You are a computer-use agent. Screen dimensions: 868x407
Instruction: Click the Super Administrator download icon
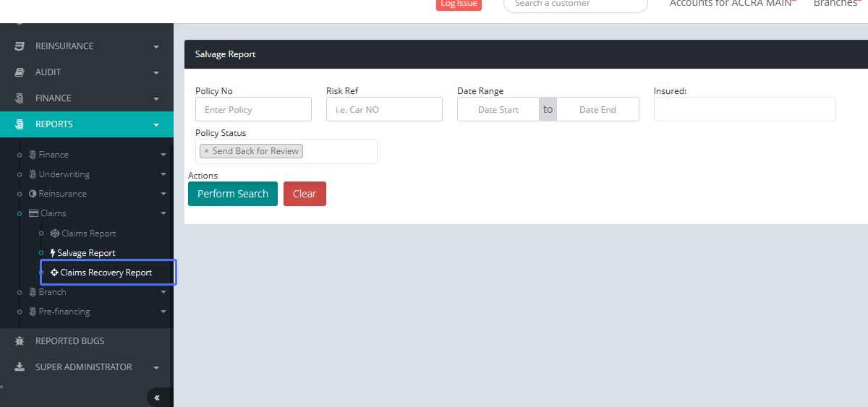(x=20, y=367)
